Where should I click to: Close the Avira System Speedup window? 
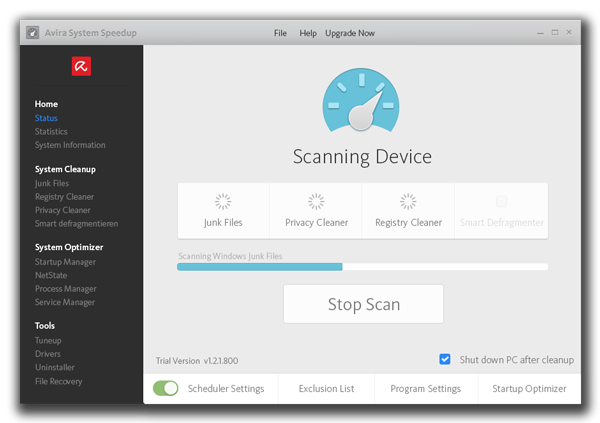pyautogui.click(x=569, y=33)
